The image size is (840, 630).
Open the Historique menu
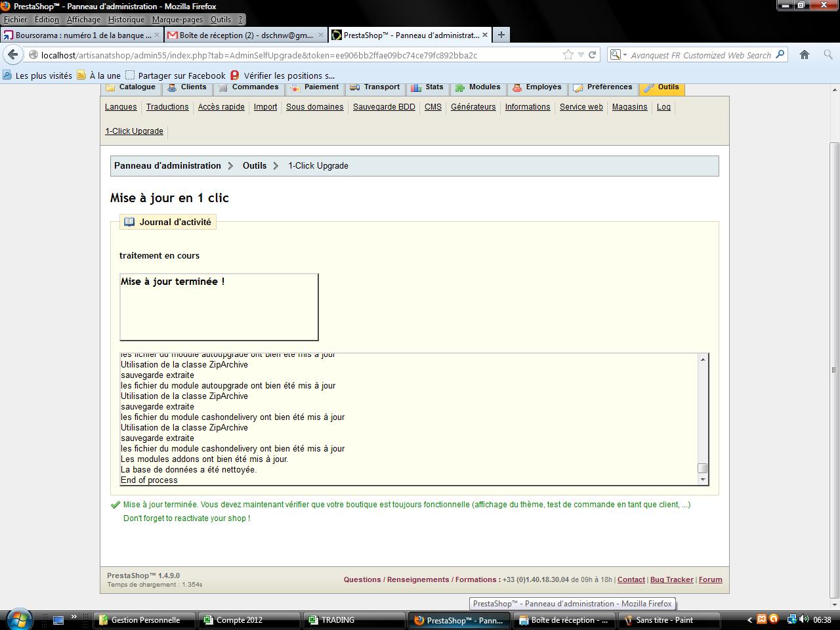tap(126, 20)
